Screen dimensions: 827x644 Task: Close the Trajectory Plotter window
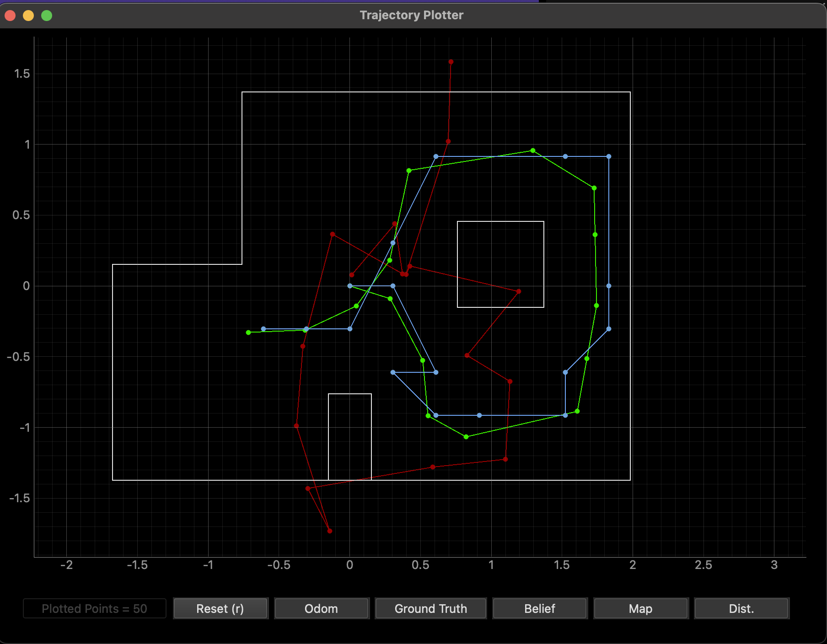coord(10,16)
